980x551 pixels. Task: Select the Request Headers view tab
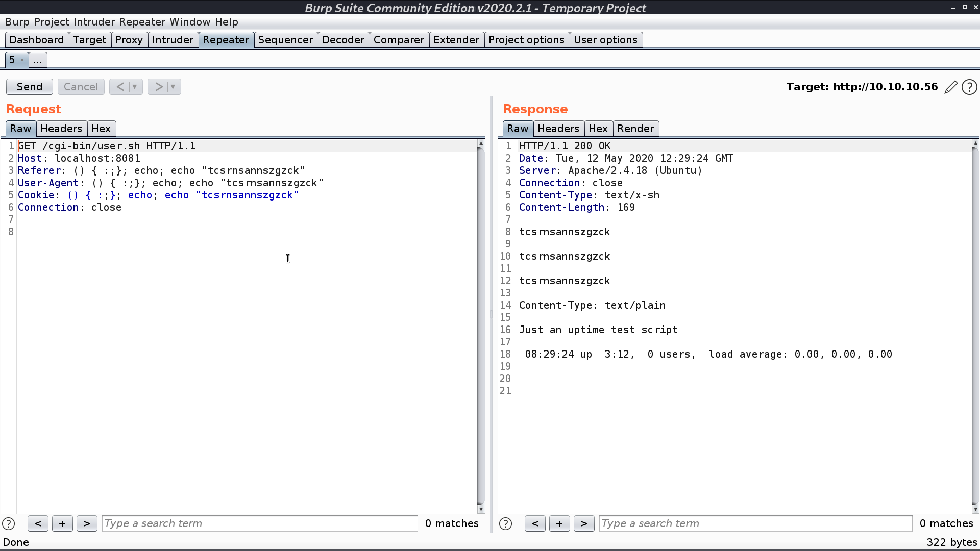(61, 129)
